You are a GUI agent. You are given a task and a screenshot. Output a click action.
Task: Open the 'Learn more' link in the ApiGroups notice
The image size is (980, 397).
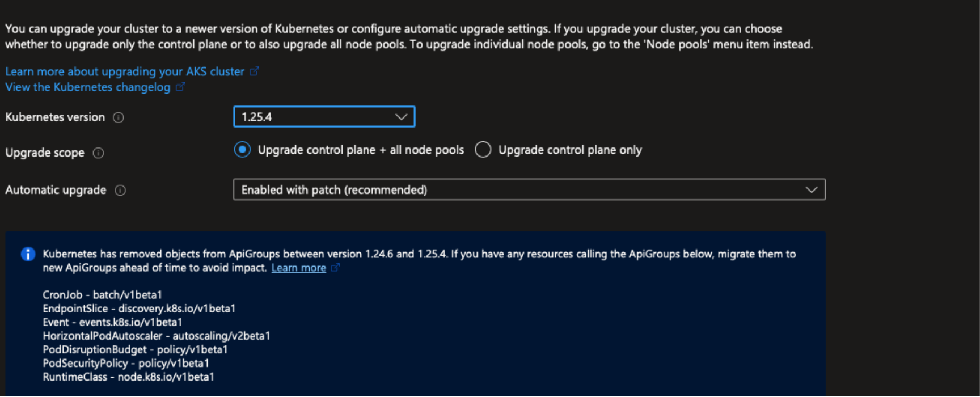pyautogui.click(x=298, y=268)
